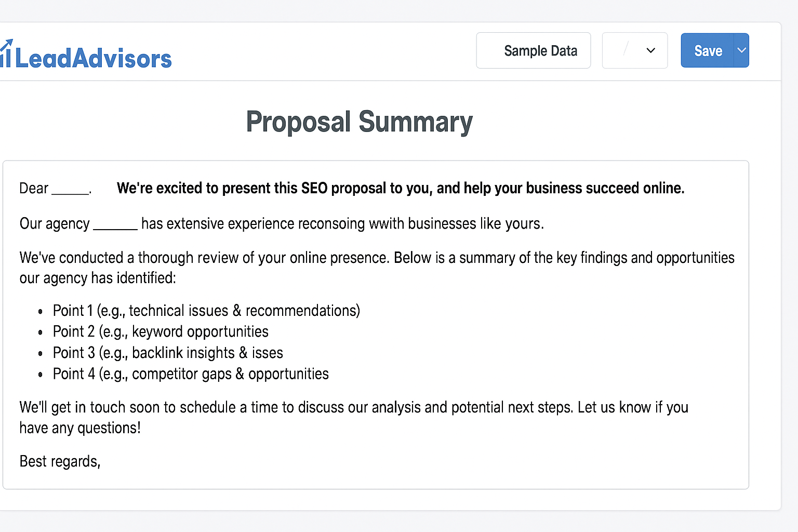Click the blank field after Dear
This screenshot has width=798, height=532.
[71, 189]
